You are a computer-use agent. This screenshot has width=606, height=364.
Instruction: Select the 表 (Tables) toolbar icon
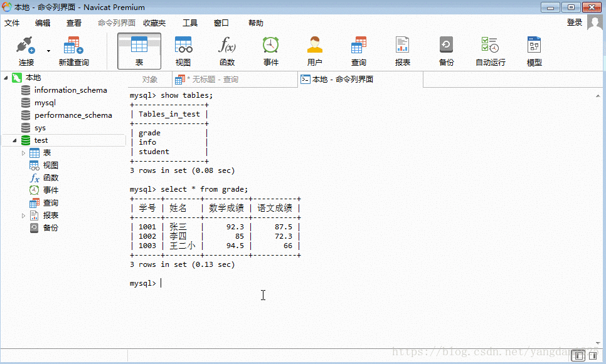pyautogui.click(x=139, y=50)
